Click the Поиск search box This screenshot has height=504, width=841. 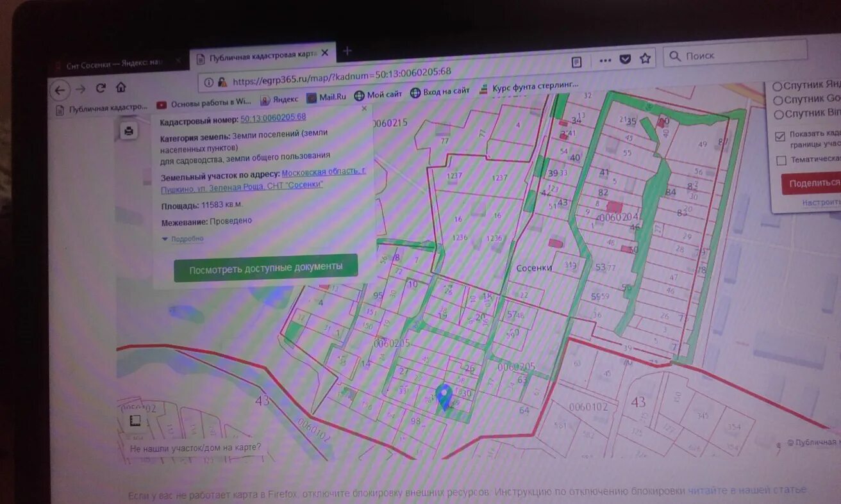click(x=735, y=54)
